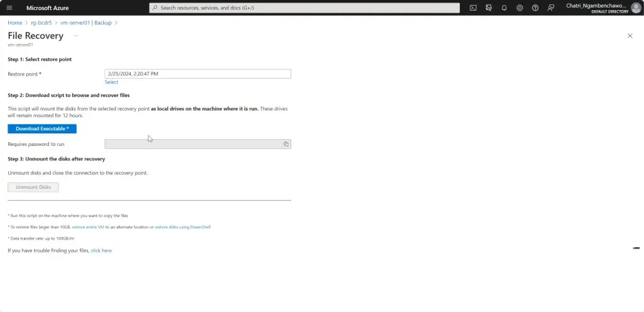
Task: Click 'vm-server01' subtitle under File Recovery
Action: pyautogui.click(x=21, y=45)
